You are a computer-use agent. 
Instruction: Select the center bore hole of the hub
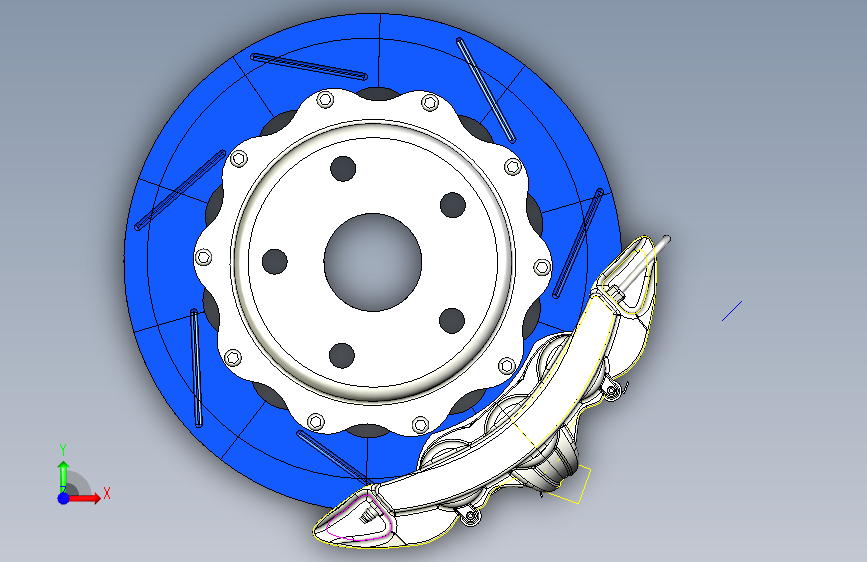click(373, 262)
